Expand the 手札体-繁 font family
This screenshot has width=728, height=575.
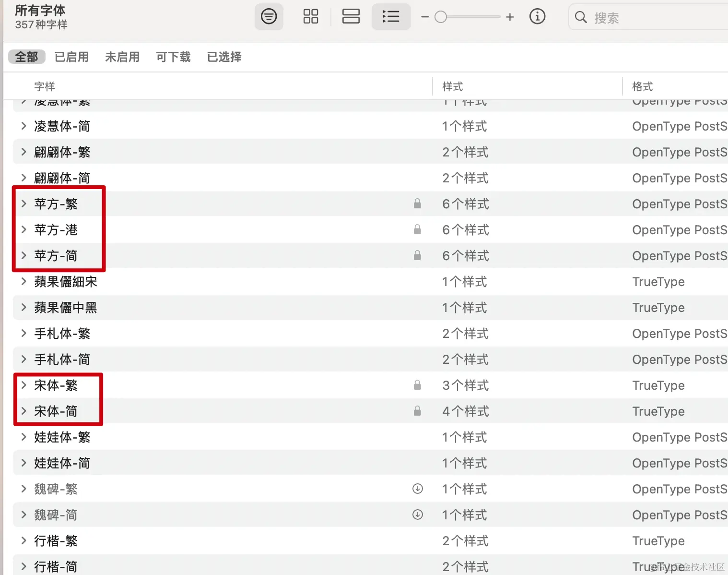[23, 333]
